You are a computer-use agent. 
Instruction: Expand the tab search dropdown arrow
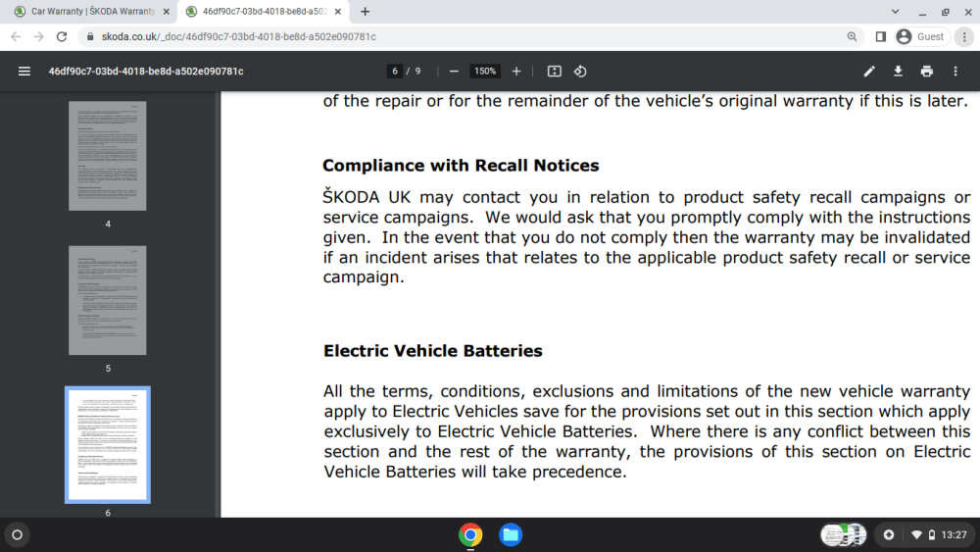click(895, 11)
